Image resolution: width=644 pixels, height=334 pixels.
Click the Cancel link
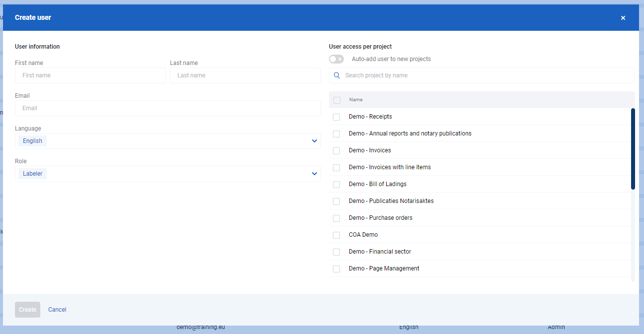click(57, 310)
